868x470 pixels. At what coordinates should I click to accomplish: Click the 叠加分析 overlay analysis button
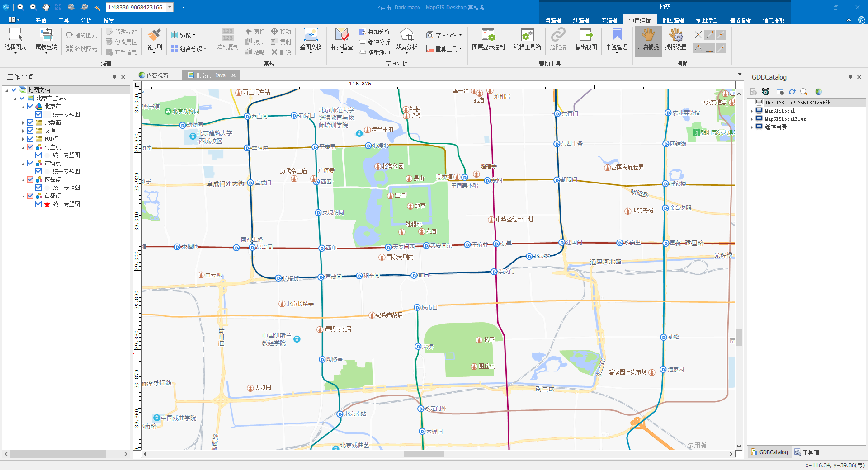(375, 32)
